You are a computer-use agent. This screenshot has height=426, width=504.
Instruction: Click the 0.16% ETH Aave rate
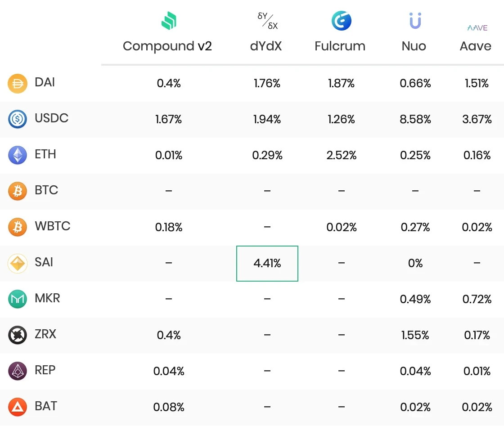click(477, 155)
